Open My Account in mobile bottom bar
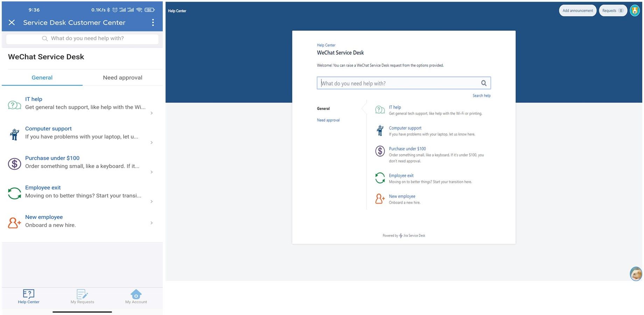The width and height of the screenshot is (644, 315). (x=136, y=296)
